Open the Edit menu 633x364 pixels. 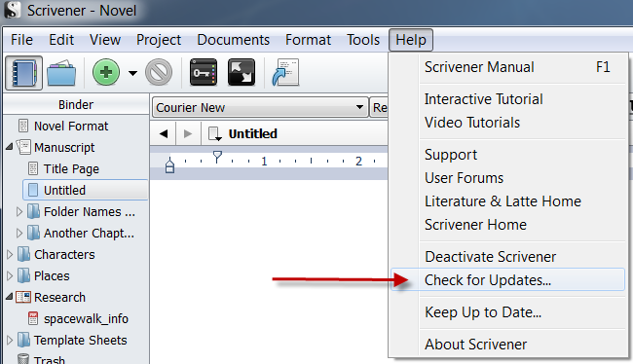pyautogui.click(x=61, y=40)
